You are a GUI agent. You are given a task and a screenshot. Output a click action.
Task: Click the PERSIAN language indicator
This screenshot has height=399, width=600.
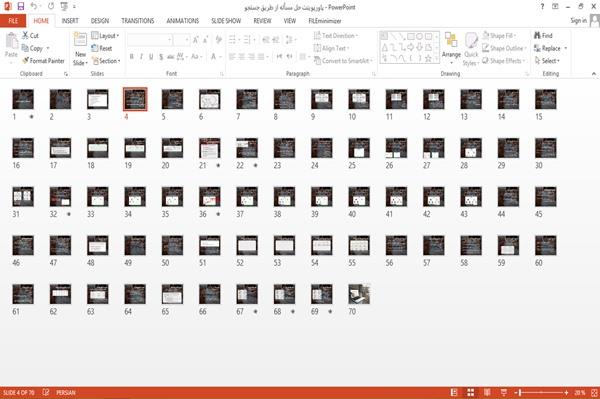[66, 392]
